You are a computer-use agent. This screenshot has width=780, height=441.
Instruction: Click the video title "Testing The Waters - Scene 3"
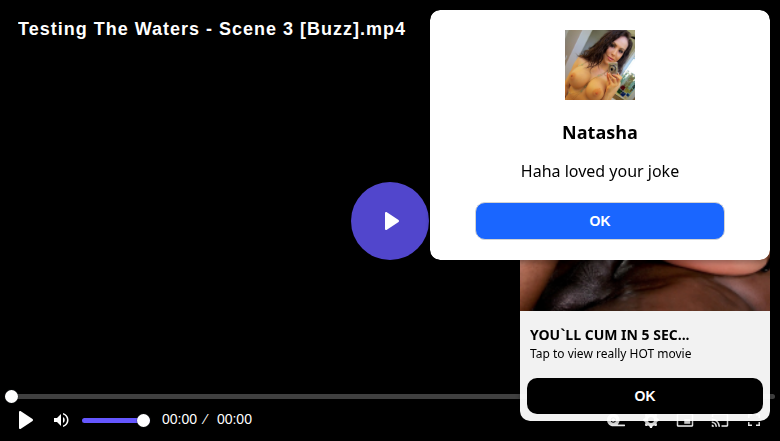coord(156,29)
